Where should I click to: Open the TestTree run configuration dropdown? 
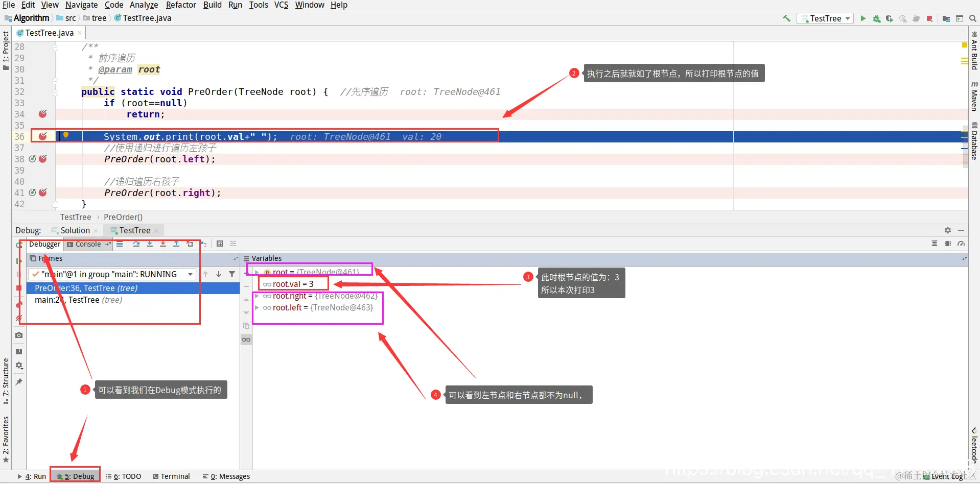[825, 18]
